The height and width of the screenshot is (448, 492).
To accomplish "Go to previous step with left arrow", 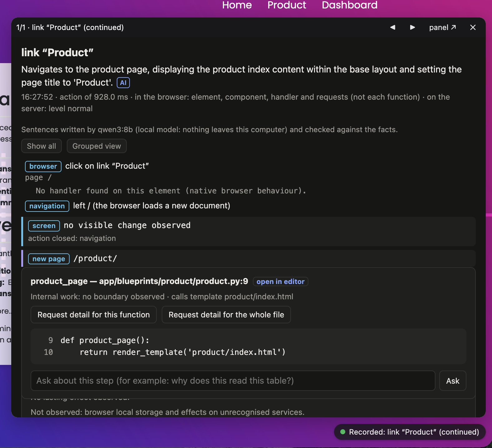I will [x=393, y=27].
